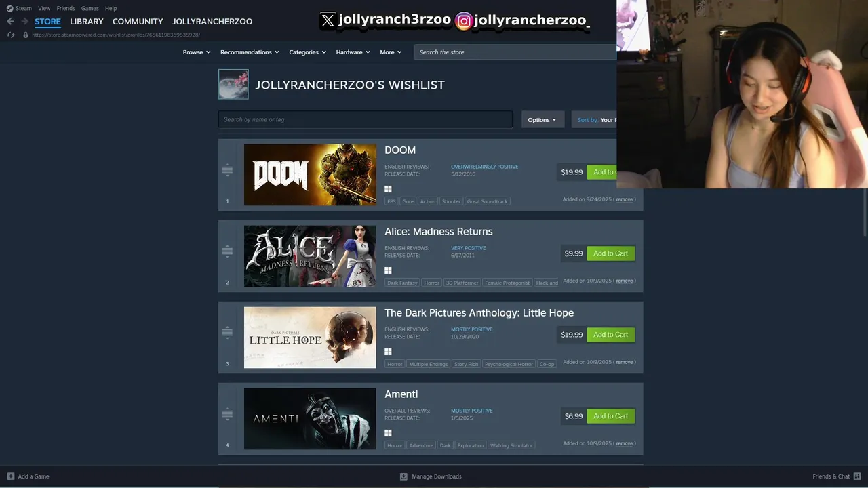
Task: Add Amenti to cart
Action: click(x=610, y=416)
